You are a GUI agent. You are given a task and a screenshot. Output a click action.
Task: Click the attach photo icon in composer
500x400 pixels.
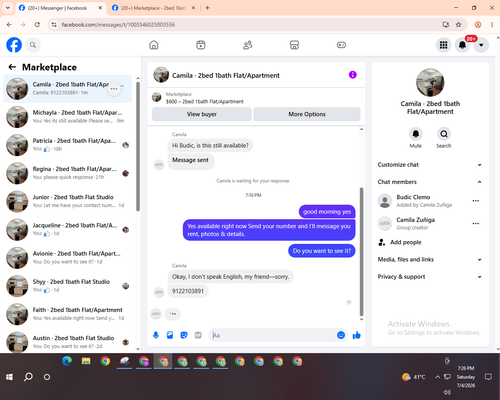(x=170, y=335)
